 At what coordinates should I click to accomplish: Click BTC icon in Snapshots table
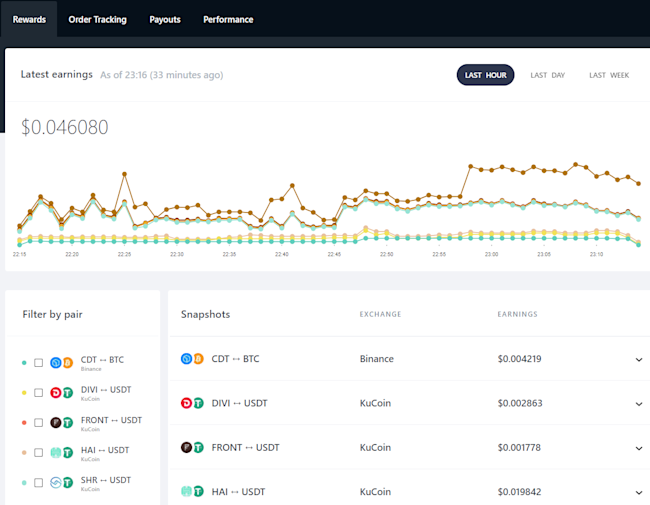199,359
